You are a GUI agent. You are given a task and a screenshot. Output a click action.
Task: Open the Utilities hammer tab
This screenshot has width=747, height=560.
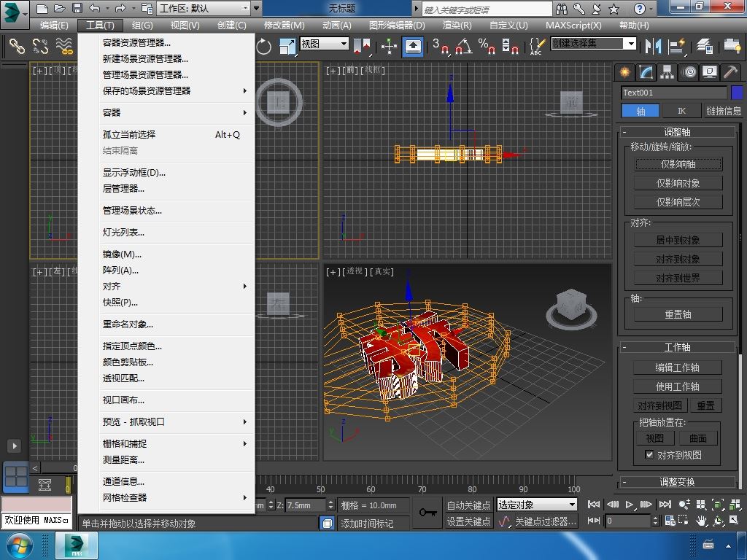730,72
